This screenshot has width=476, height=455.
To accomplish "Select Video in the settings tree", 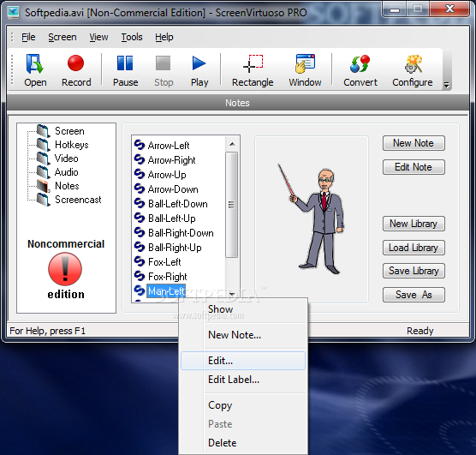I will pos(67,159).
